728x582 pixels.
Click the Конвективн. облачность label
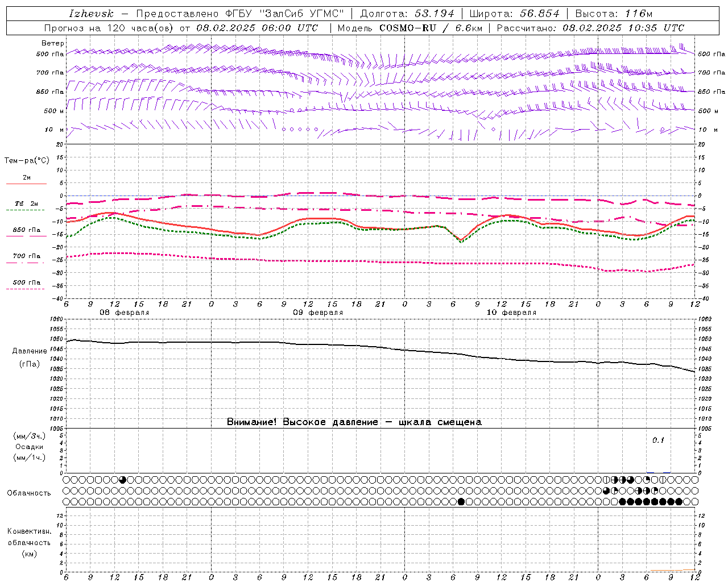29,537
